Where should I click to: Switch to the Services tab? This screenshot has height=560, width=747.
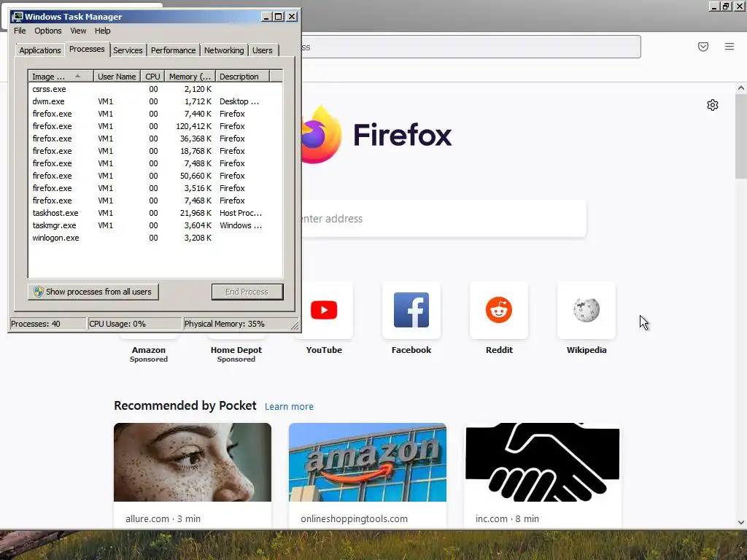click(x=128, y=50)
